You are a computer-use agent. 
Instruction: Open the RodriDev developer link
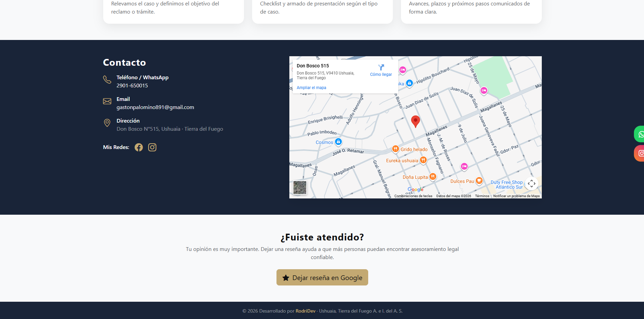tap(305, 311)
